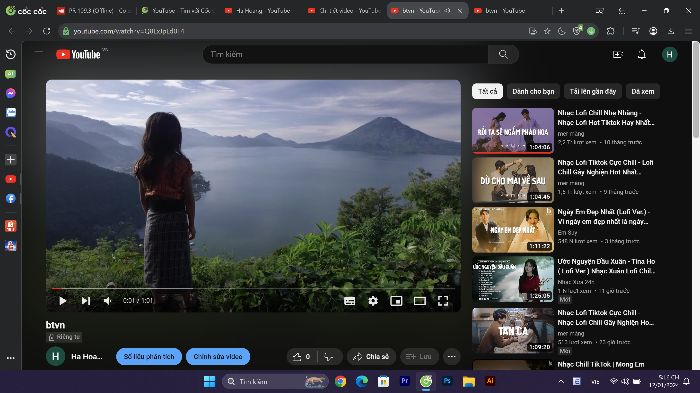Open browser profile account icon
700x393 pixels.
coord(653,31)
